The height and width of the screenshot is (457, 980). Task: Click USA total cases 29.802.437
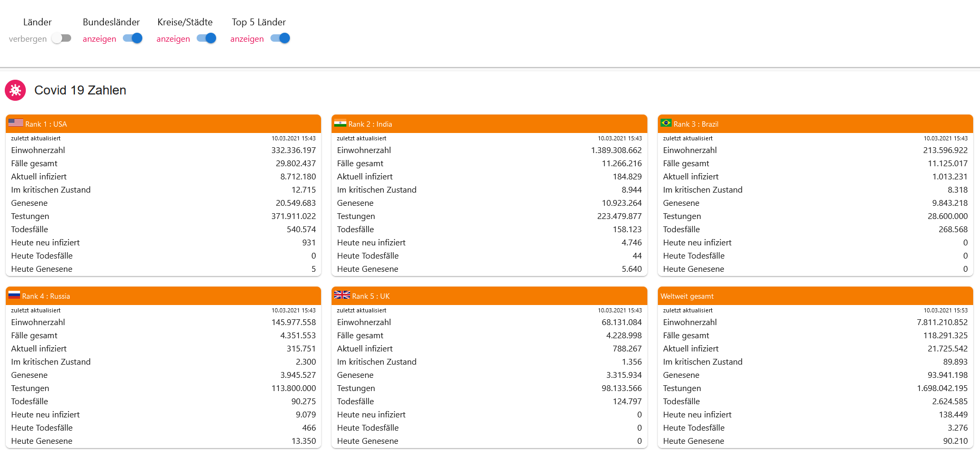[296, 164]
